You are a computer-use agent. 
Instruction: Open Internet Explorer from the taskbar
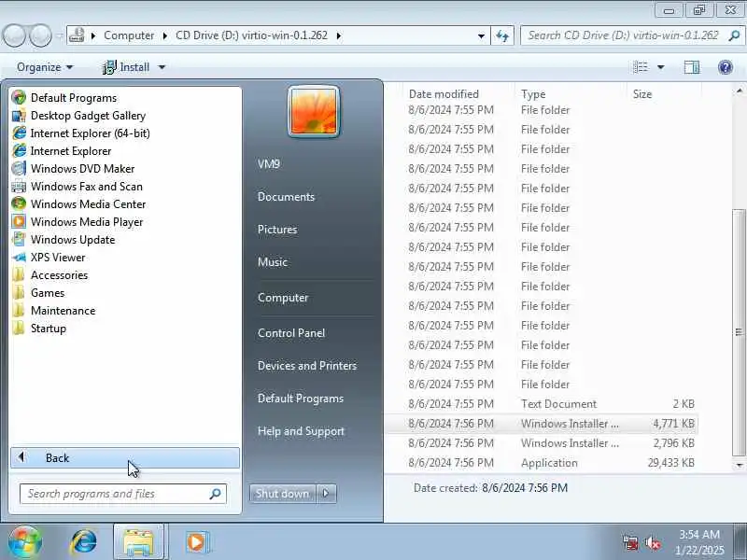click(x=84, y=542)
